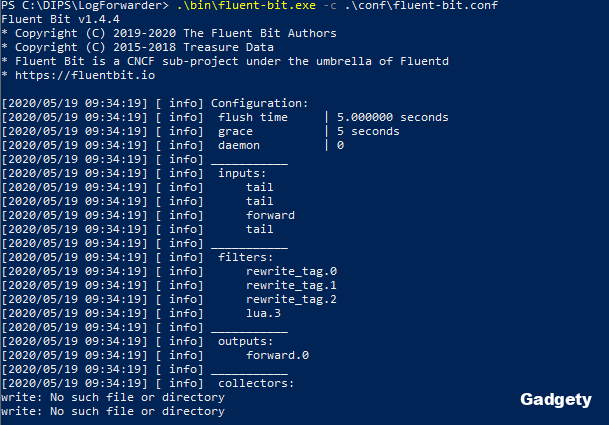The width and height of the screenshot is (609, 425).
Task: Click the rewrite_tag.2 filter entry
Action: click(x=291, y=299)
